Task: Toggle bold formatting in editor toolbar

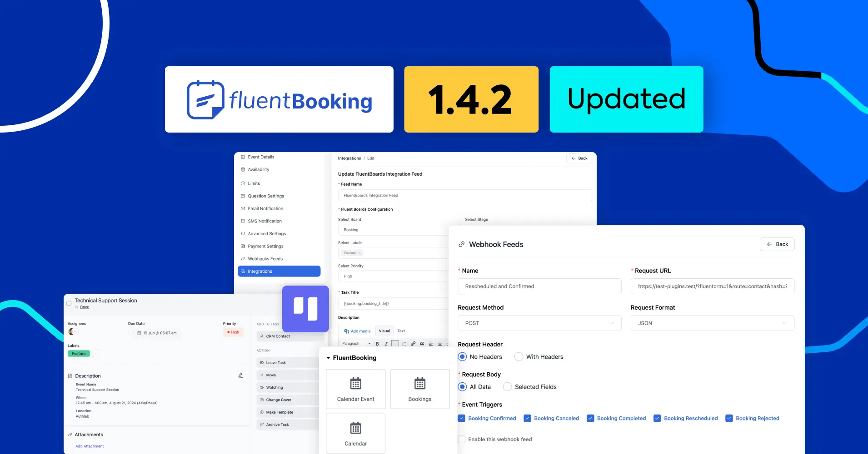Action: pos(377,344)
